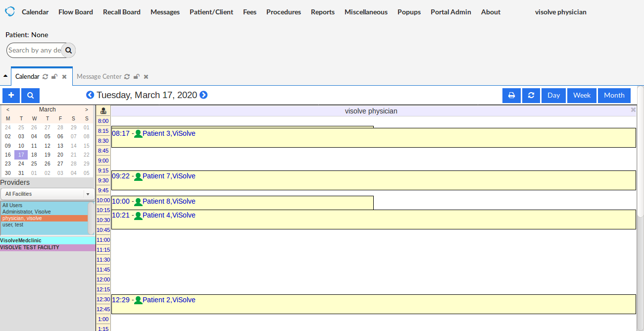Open the Messages menu
Screen dimensions: 644x331
click(165, 12)
